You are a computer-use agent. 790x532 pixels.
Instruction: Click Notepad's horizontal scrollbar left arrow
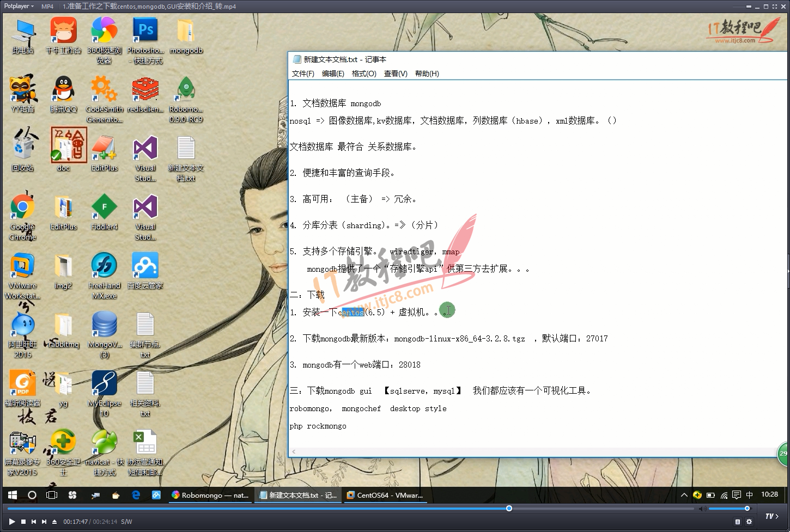point(294,451)
